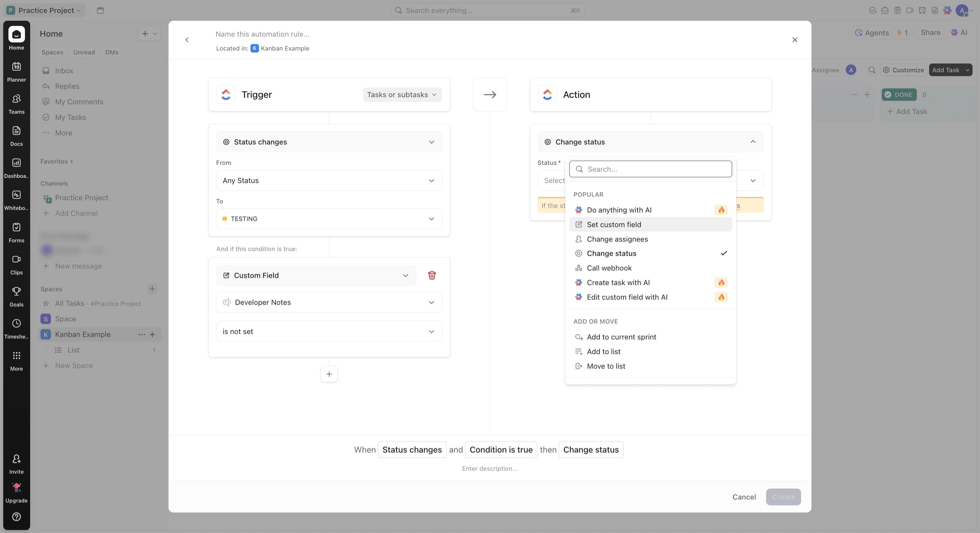
Task: Click the Invite people icon
Action: (x=16, y=463)
